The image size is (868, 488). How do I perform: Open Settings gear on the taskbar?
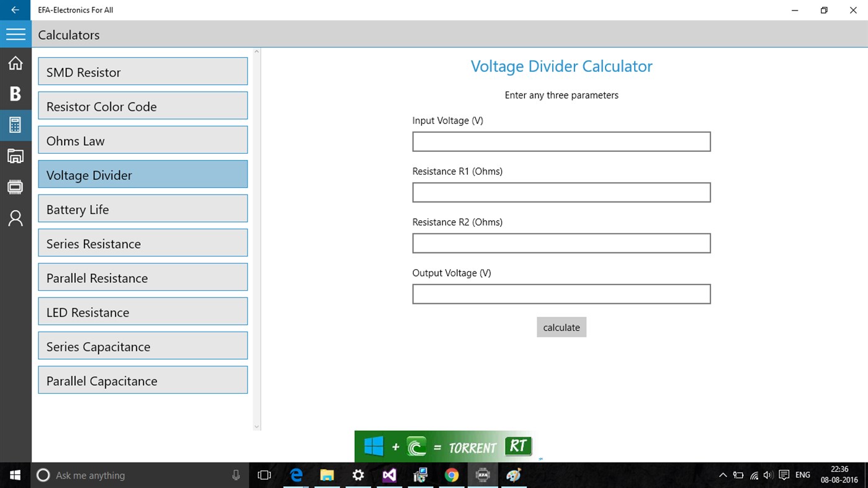coord(358,475)
